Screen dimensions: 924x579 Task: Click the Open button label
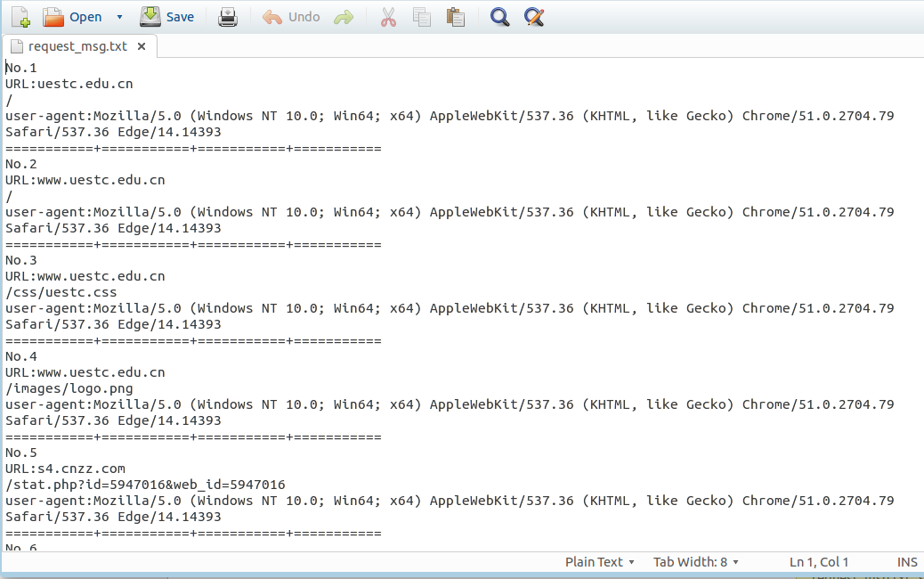point(85,17)
